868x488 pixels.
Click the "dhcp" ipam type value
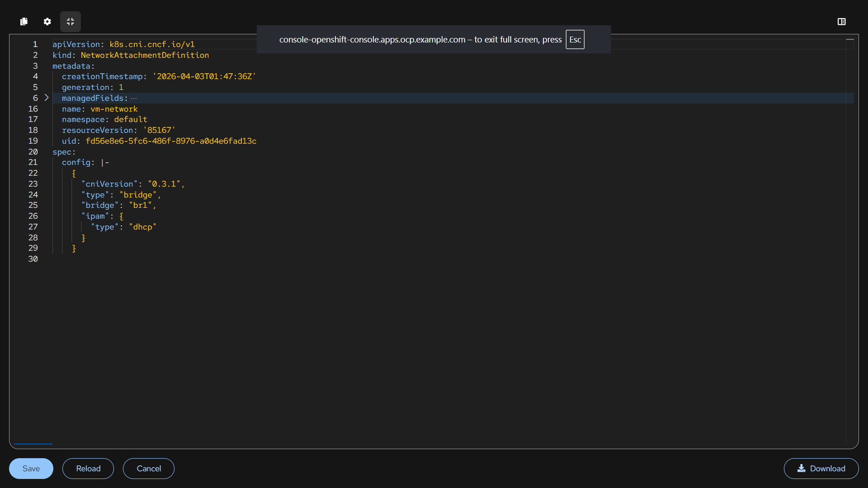142,227
